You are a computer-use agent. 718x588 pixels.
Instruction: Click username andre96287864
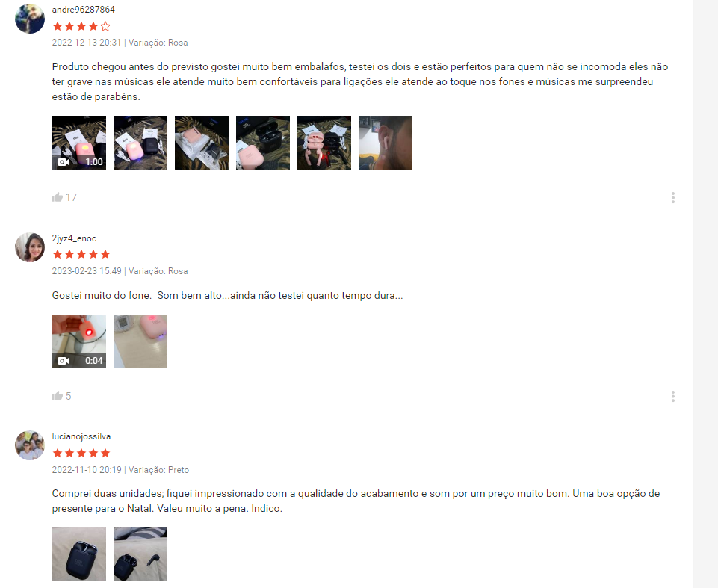(x=84, y=10)
